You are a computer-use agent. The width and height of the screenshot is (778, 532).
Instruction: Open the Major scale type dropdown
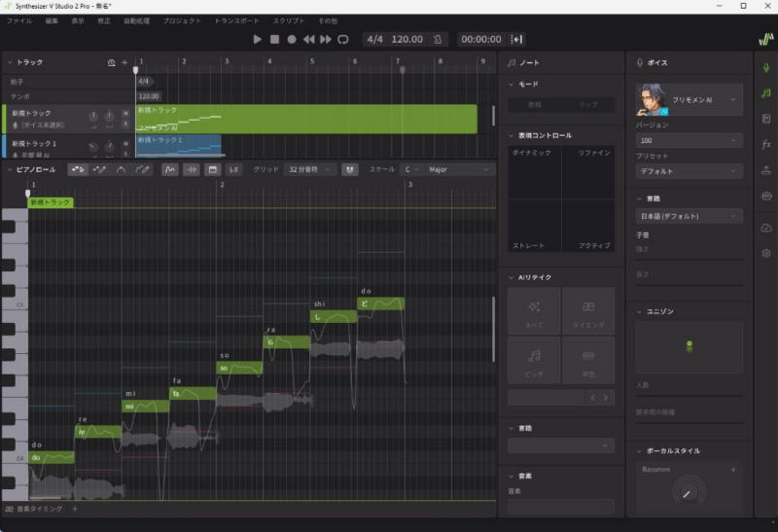tap(459, 169)
